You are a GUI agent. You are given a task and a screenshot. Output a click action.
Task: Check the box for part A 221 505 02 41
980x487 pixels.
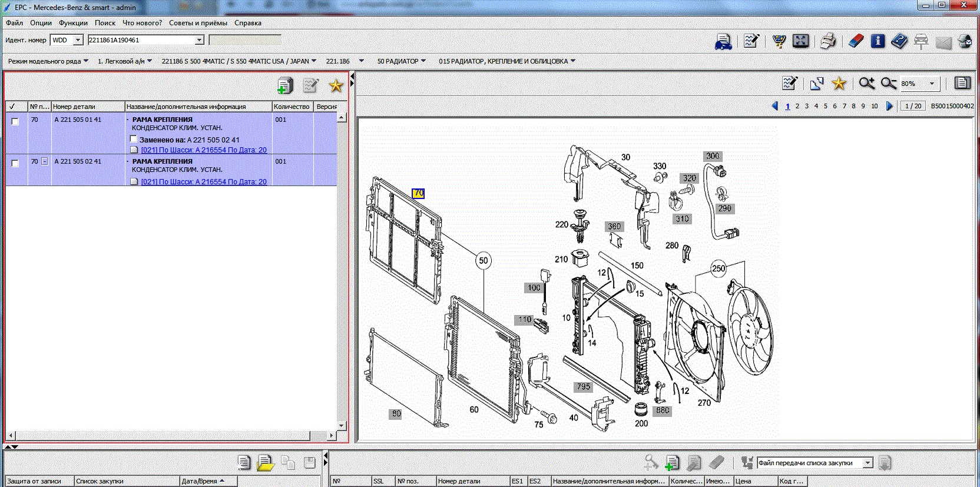click(15, 163)
